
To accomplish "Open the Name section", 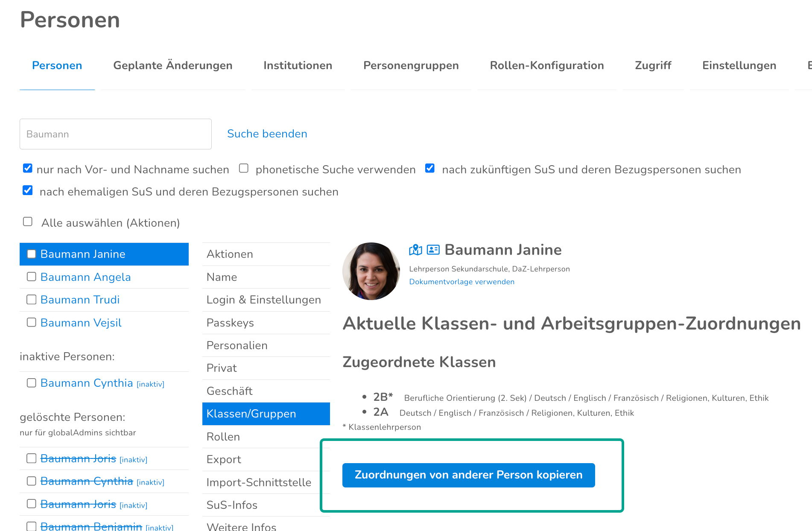I will [x=266, y=277].
